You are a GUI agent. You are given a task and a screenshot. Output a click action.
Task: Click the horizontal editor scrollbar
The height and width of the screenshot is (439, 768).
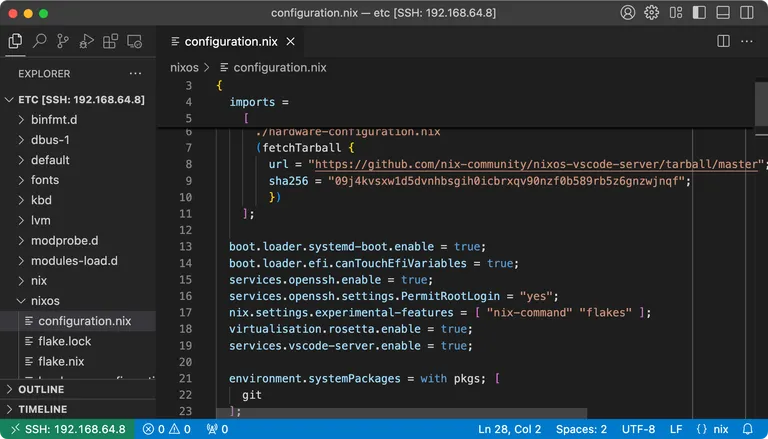pyautogui.click(x=401, y=414)
